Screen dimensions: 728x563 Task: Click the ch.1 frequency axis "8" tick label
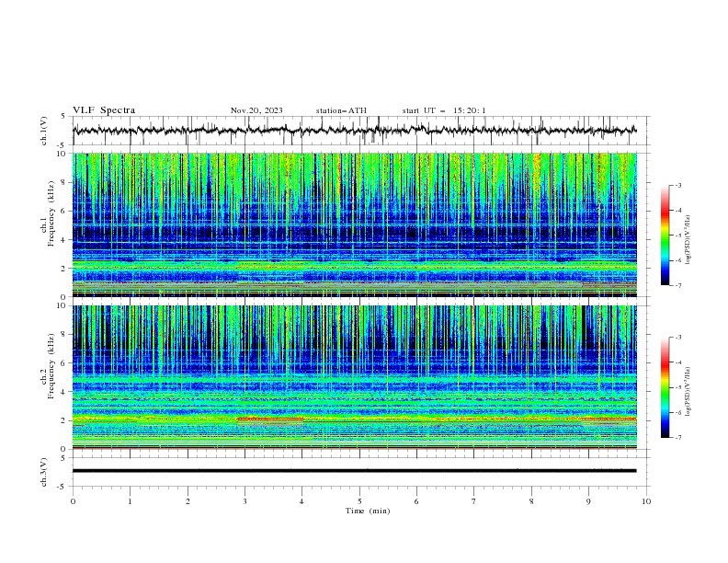pyautogui.click(x=63, y=182)
